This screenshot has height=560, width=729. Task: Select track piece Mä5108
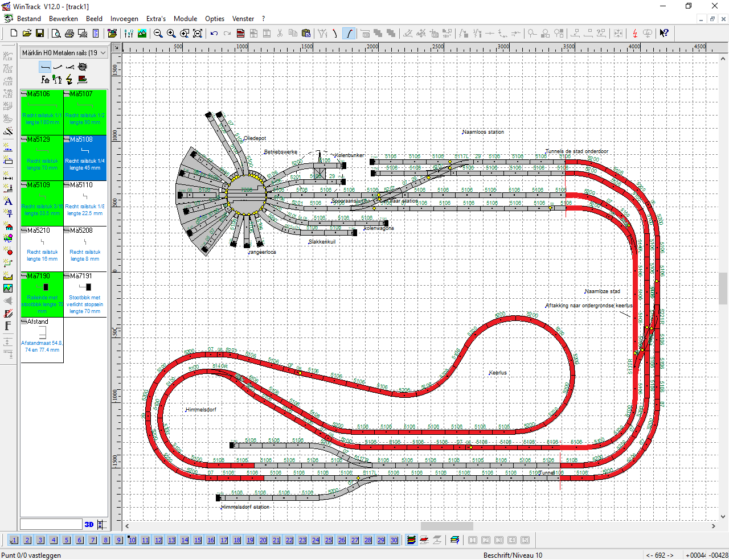pyautogui.click(x=85, y=158)
